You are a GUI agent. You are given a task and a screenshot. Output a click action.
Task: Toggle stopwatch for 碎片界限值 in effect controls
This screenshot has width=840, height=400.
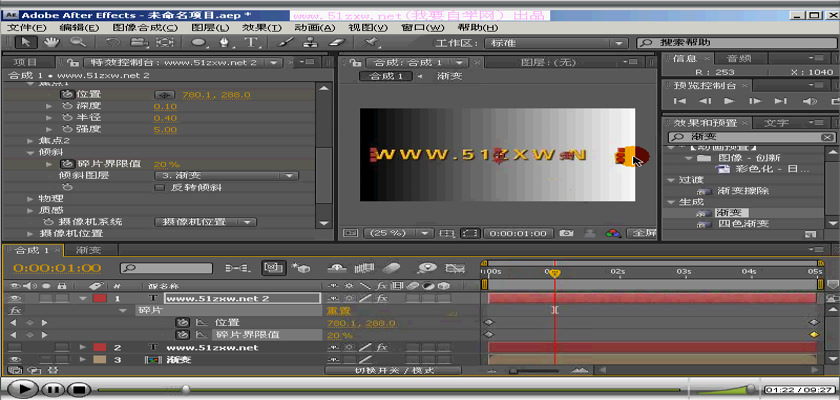(67, 164)
